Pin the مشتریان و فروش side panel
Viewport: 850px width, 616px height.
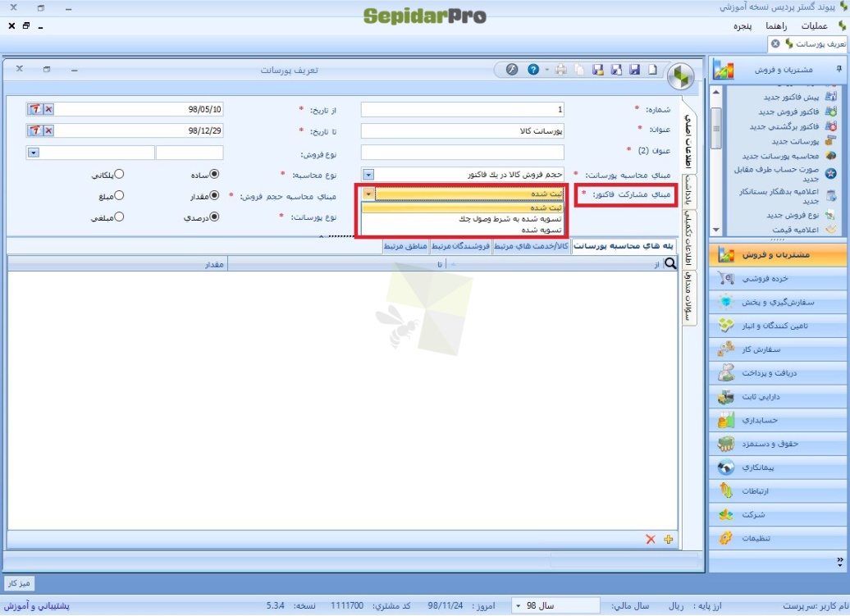839,69
